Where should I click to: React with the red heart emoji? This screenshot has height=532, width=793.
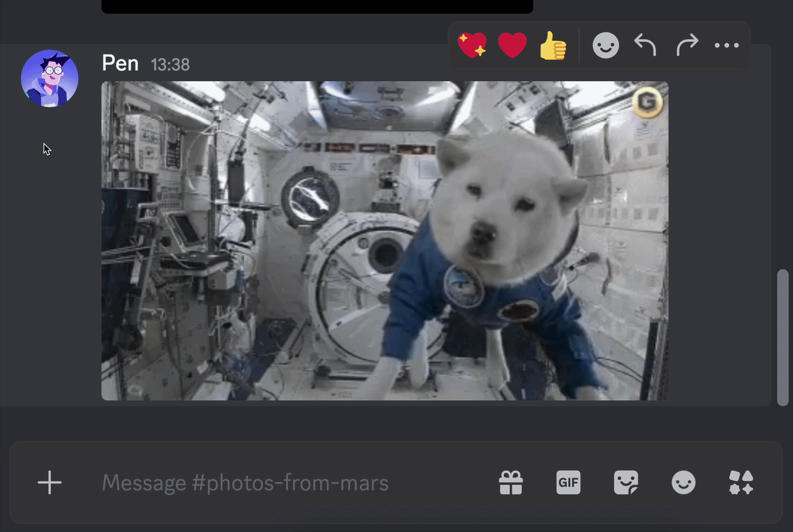point(512,45)
